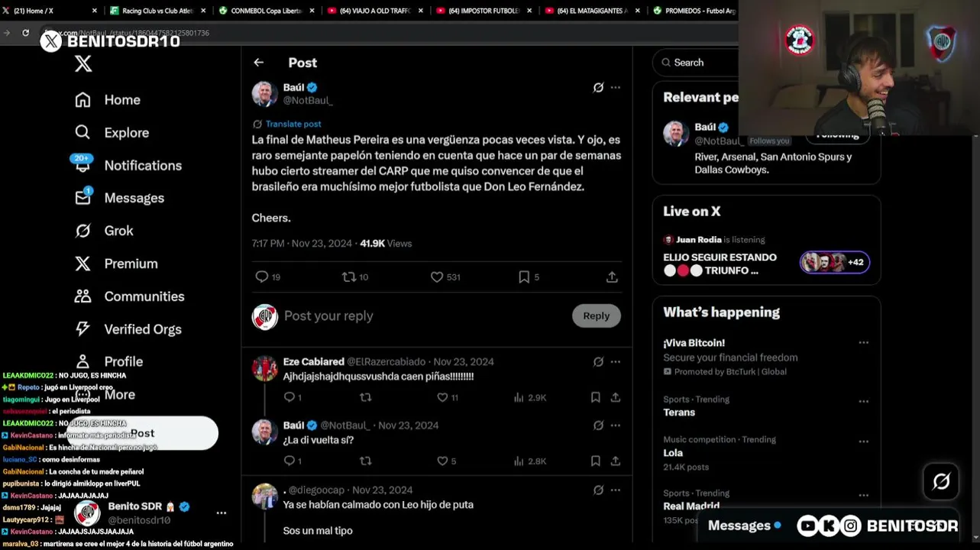Like Baúl's reply "¿La di vuelta sí?"
Screen dimensions: 980x550
coord(442,461)
